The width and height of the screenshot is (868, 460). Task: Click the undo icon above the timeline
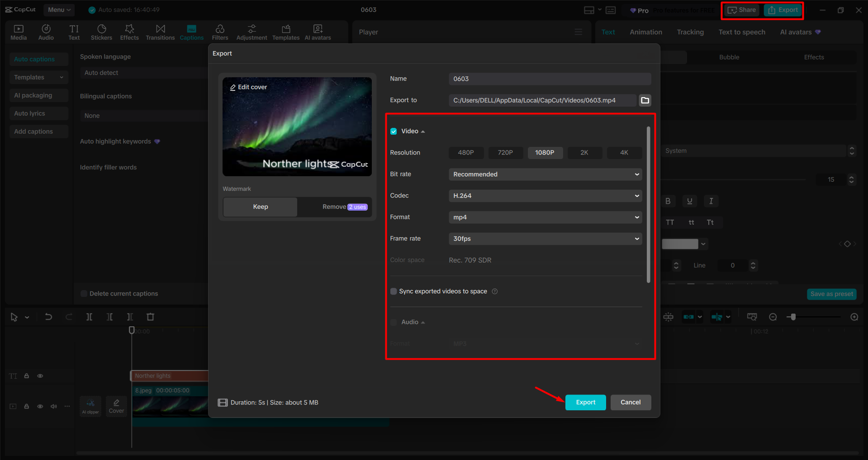point(49,317)
